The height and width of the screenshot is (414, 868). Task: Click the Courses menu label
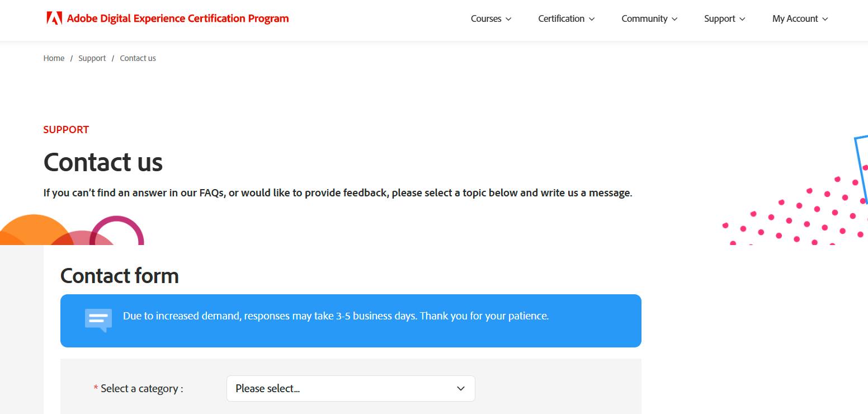coord(485,18)
